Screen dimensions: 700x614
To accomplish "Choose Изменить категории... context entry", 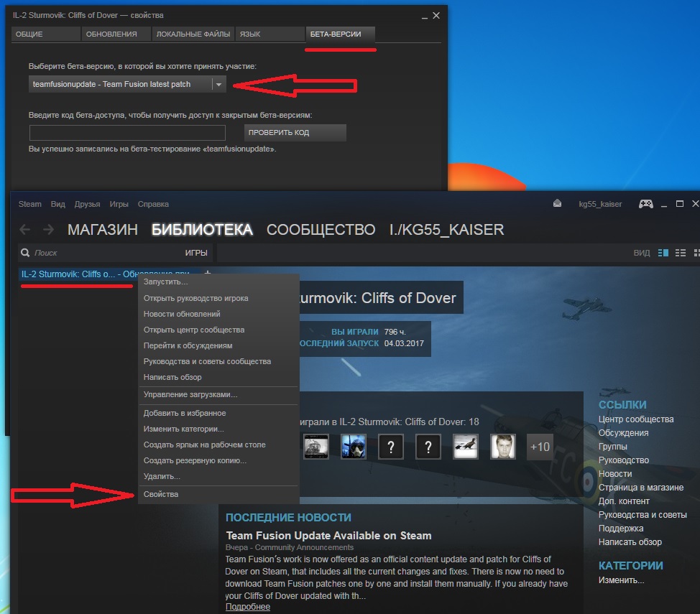I will tap(218, 429).
